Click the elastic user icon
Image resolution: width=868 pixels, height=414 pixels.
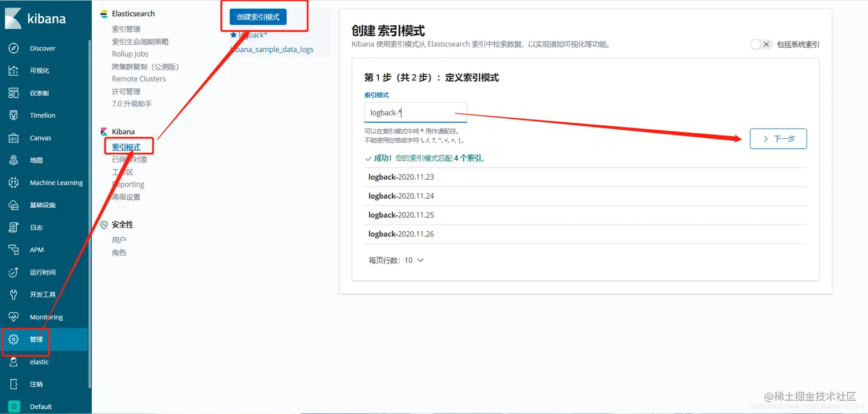click(x=14, y=362)
